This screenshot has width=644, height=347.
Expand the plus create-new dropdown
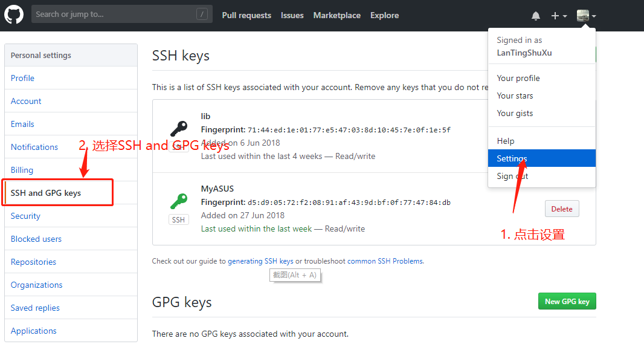point(559,16)
